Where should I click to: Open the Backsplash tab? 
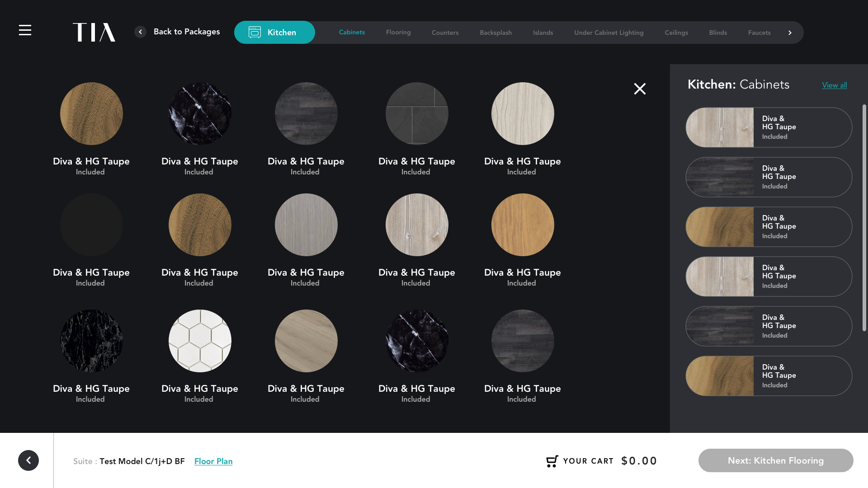[495, 33]
